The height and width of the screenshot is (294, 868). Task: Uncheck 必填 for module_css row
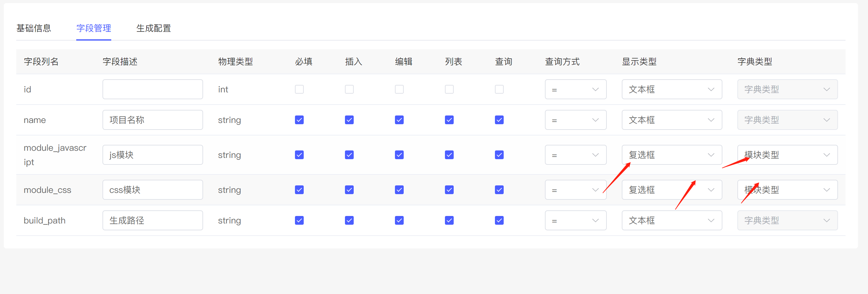pyautogui.click(x=299, y=190)
